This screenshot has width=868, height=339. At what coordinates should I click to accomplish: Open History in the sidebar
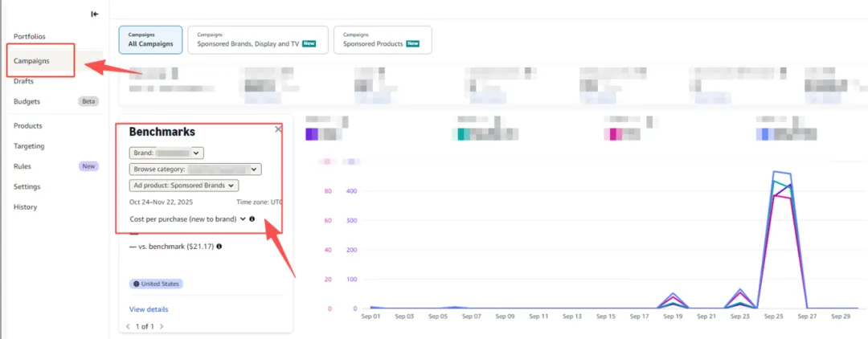click(25, 207)
